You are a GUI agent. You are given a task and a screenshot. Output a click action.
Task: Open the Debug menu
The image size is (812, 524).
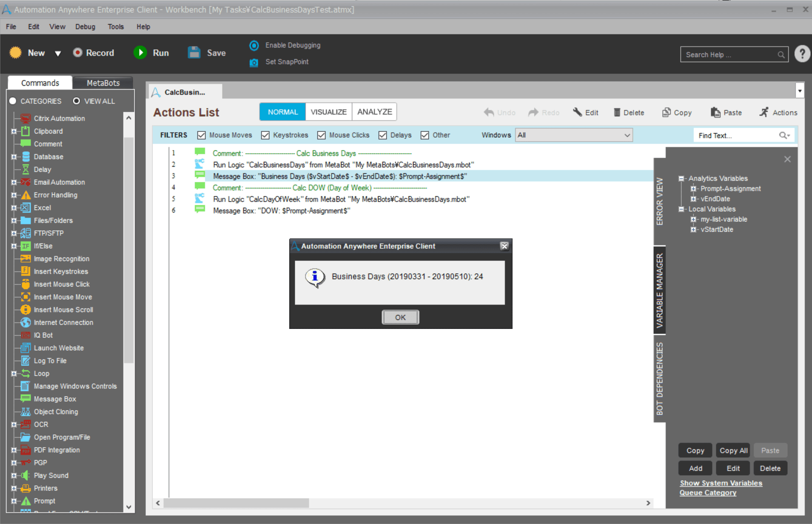click(85, 26)
